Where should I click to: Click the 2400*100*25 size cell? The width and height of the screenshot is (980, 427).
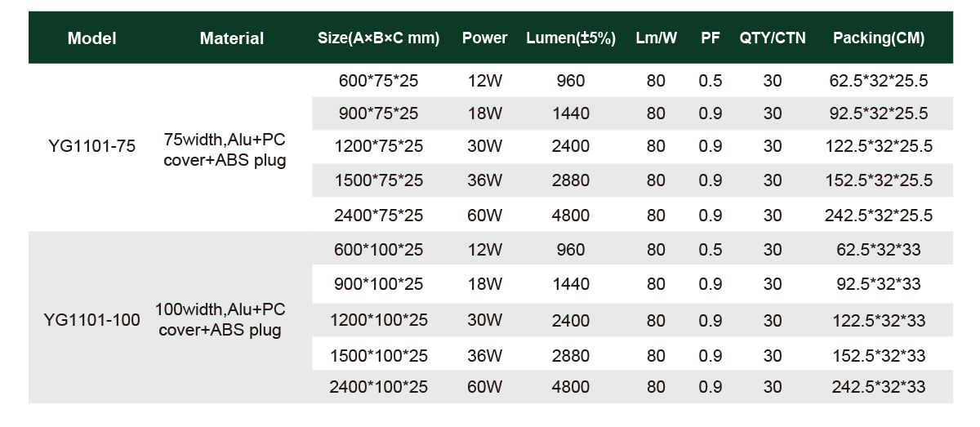[x=378, y=388]
